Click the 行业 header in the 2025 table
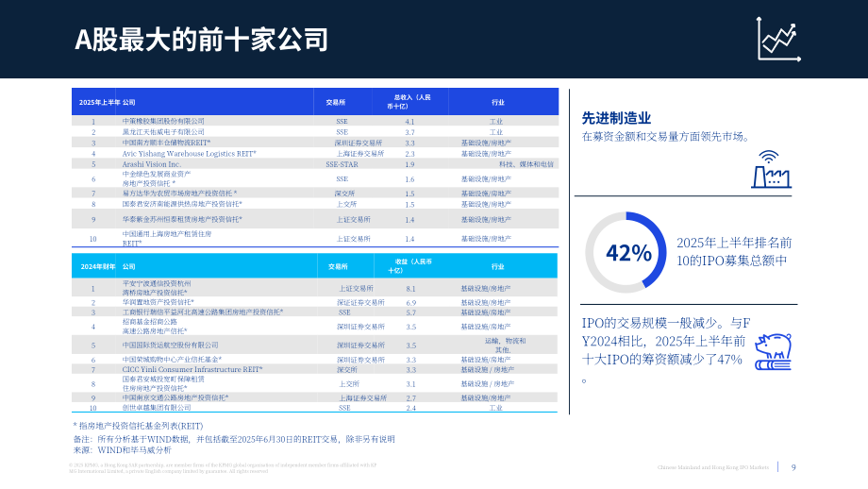The image size is (868, 489). [x=497, y=103]
